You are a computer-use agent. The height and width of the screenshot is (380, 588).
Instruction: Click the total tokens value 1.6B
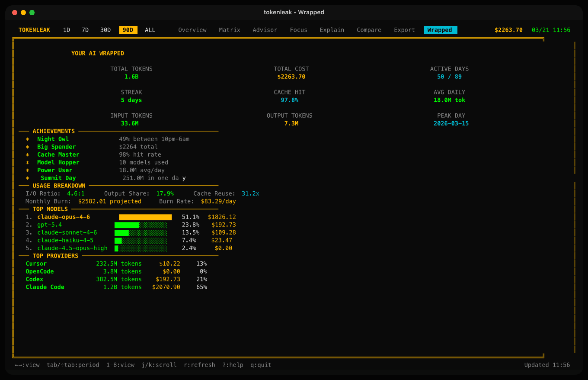coord(131,77)
